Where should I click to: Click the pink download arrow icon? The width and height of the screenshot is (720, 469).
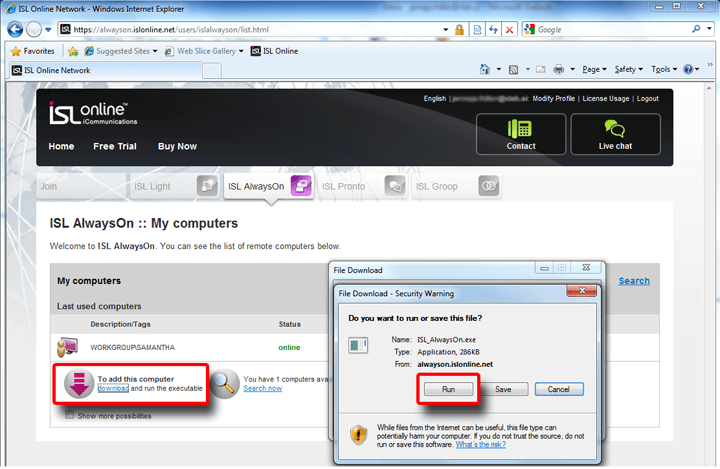click(78, 383)
